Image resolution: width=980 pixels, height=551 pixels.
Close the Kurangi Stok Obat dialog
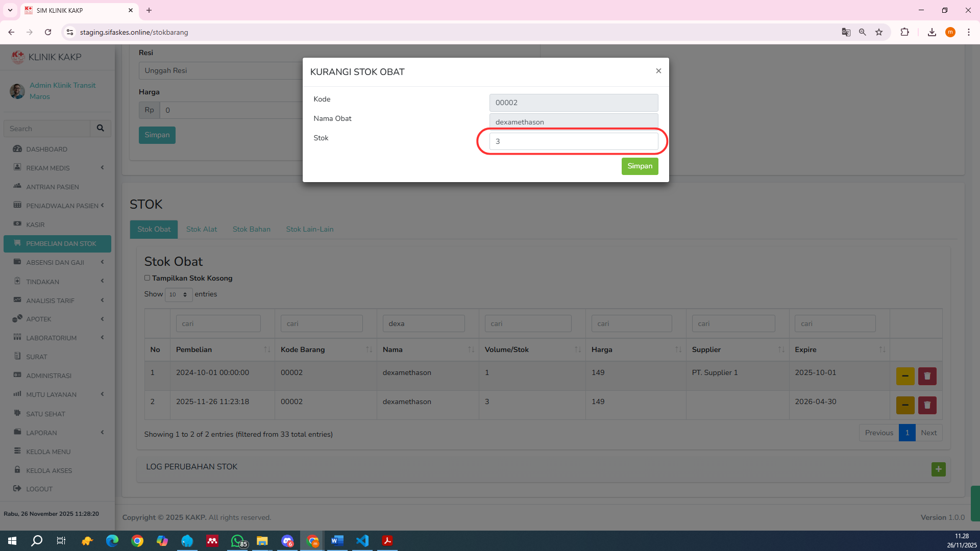[x=658, y=71]
